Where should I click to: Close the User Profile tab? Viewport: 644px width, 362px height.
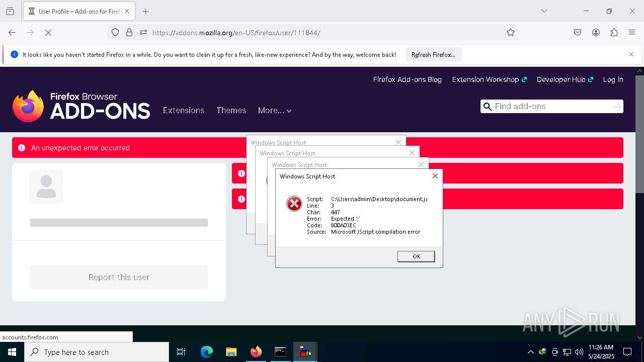[x=127, y=11]
